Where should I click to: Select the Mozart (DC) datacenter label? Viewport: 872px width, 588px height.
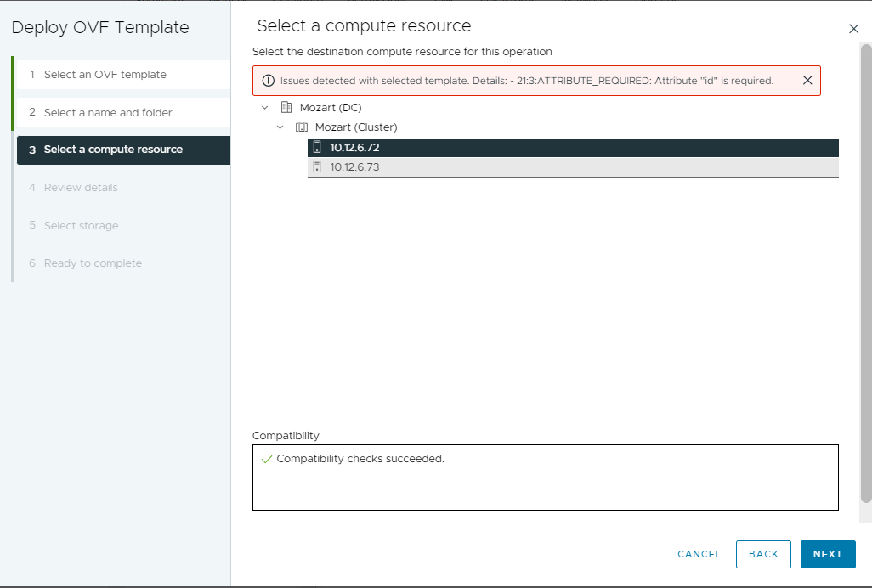331,108
